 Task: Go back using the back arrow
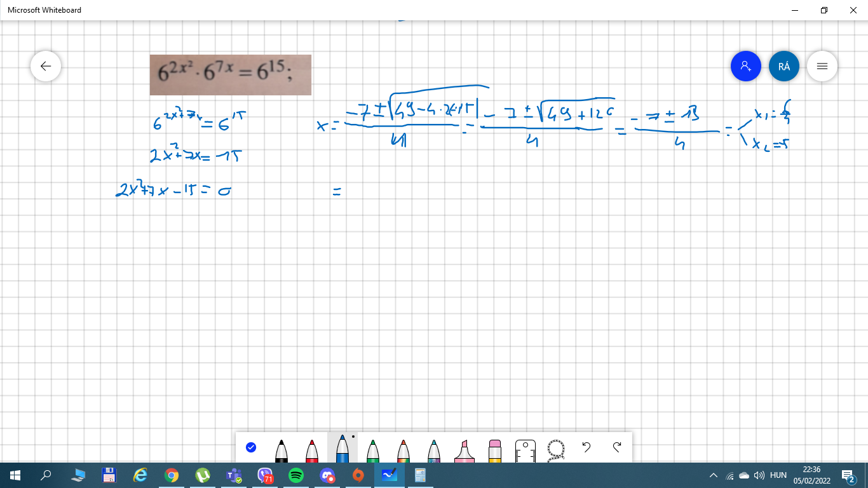(x=46, y=66)
